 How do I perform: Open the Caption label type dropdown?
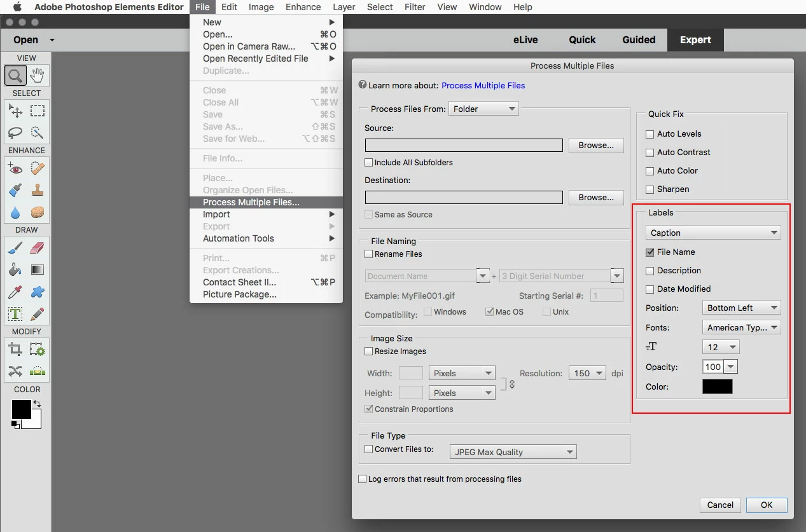pos(713,233)
